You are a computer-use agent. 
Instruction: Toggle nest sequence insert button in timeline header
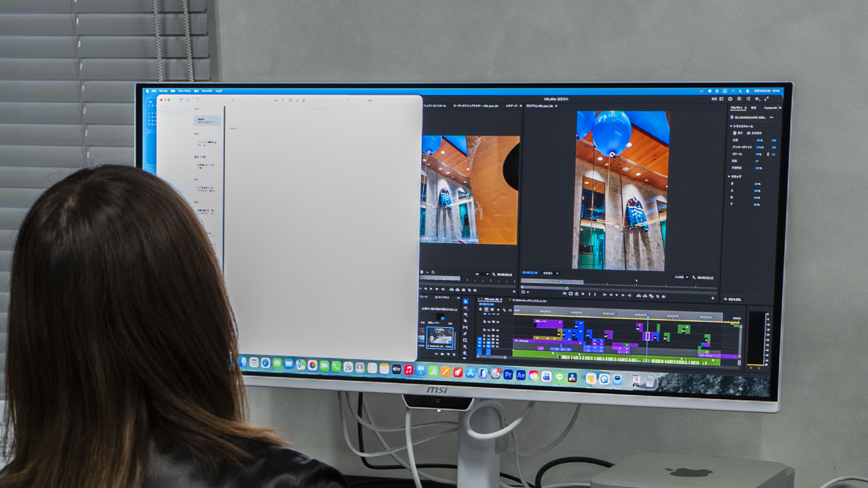481,309
